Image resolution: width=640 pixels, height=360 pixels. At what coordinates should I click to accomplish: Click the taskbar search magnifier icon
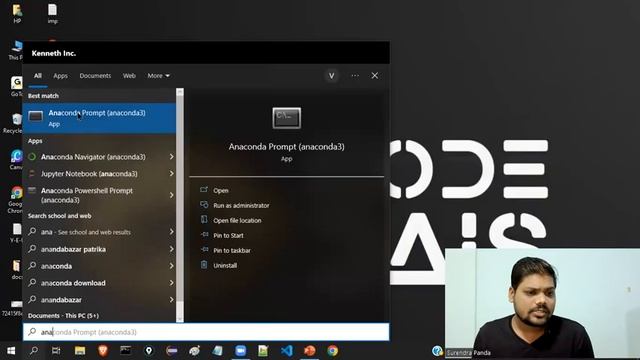[x=34, y=351]
